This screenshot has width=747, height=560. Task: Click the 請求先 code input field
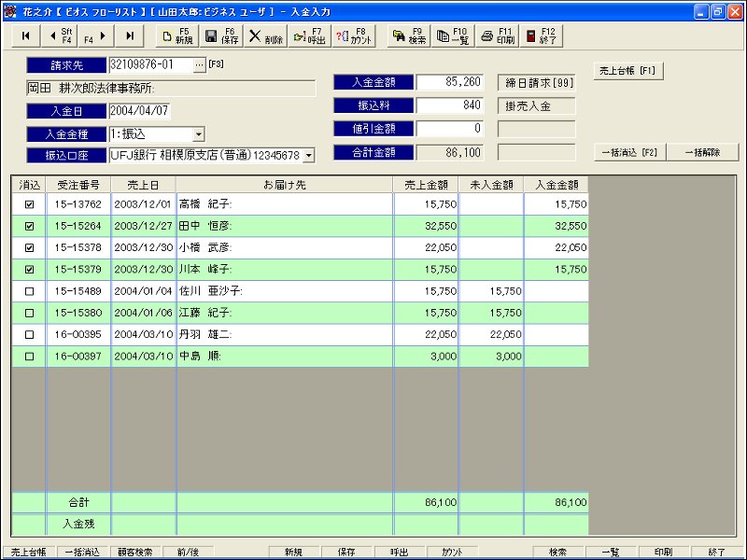pos(151,64)
